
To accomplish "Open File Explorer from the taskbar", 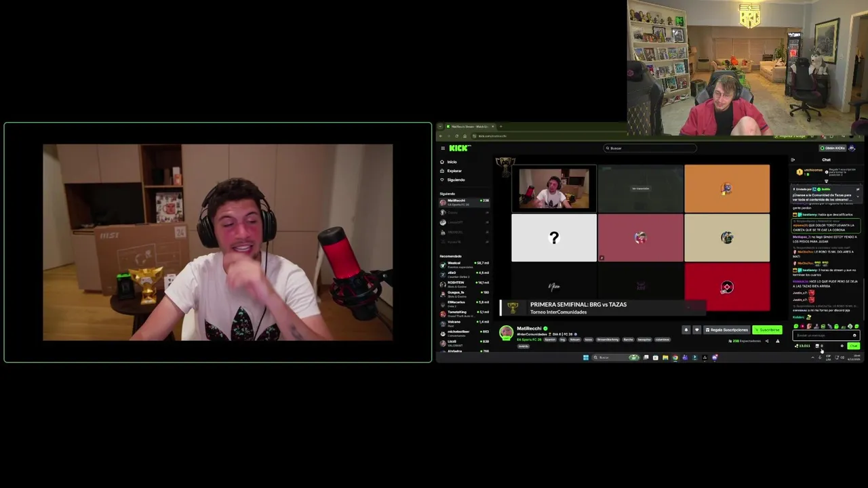I will 665,357.
